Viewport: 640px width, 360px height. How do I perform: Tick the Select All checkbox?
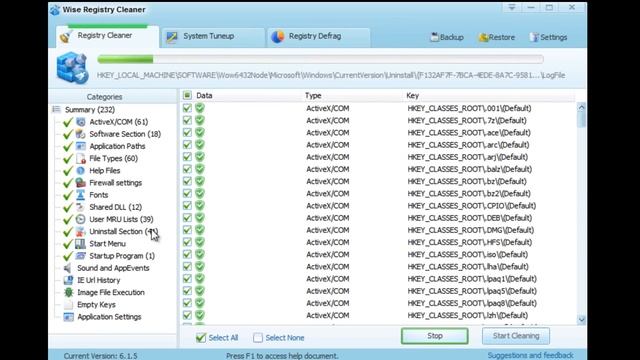(x=201, y=338)
